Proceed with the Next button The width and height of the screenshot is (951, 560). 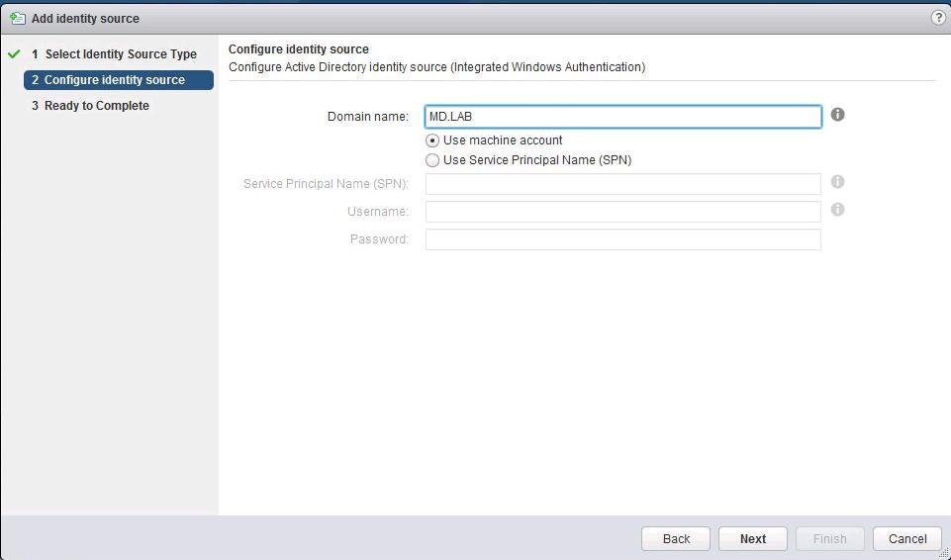point(752,539)
